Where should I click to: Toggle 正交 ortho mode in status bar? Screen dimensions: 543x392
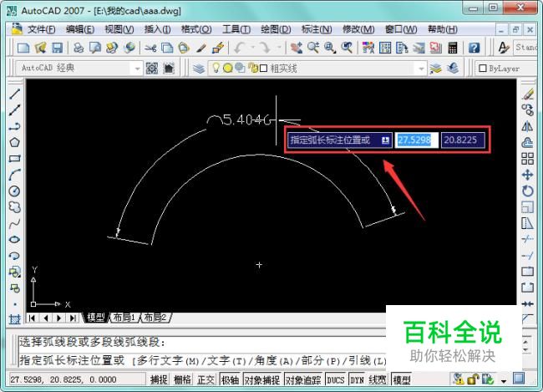206,379
